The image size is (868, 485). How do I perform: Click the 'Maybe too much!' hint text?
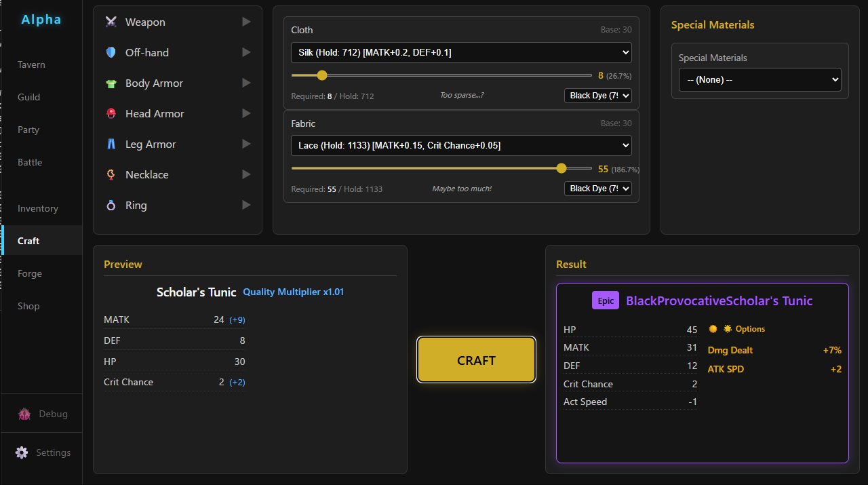(462, 189)
